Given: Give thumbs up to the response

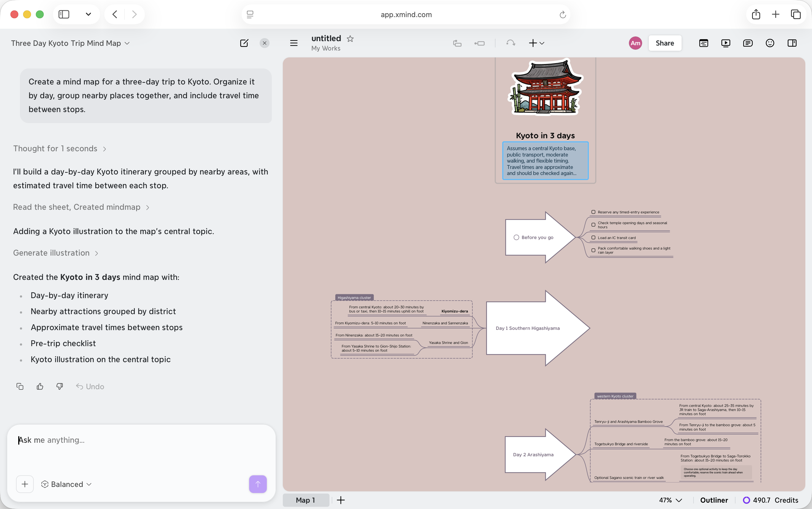Looking at the screenshot, I should 40,386.
